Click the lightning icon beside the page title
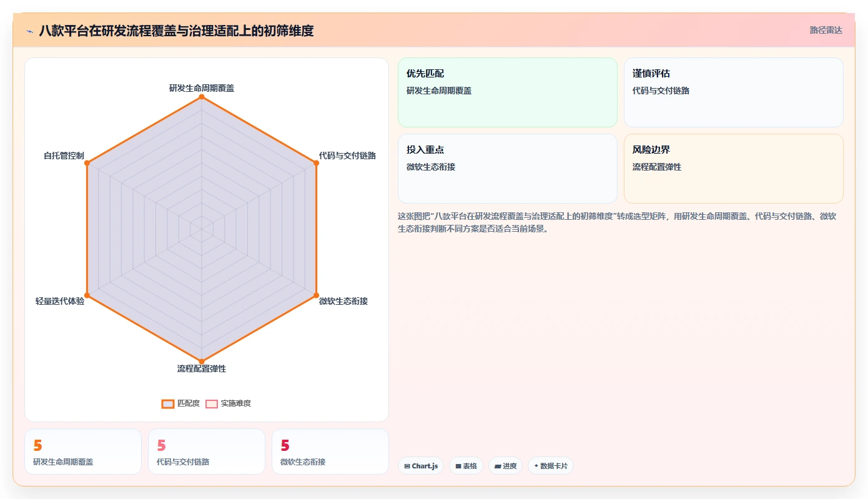Image resolution: width=868 pixels, height=499 pixels. coord(30,31)
